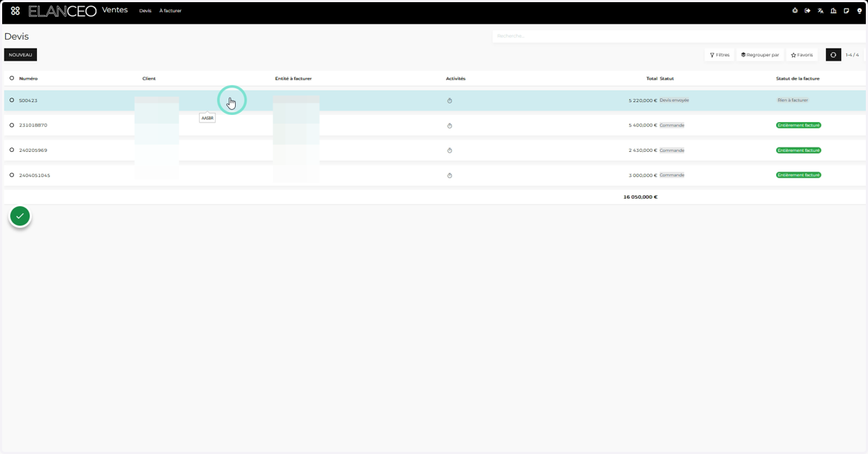Viewport: 868px width, 454px height.
Task: Click the total amount 2 430,000 €
Action: click(x=643, y=150)
